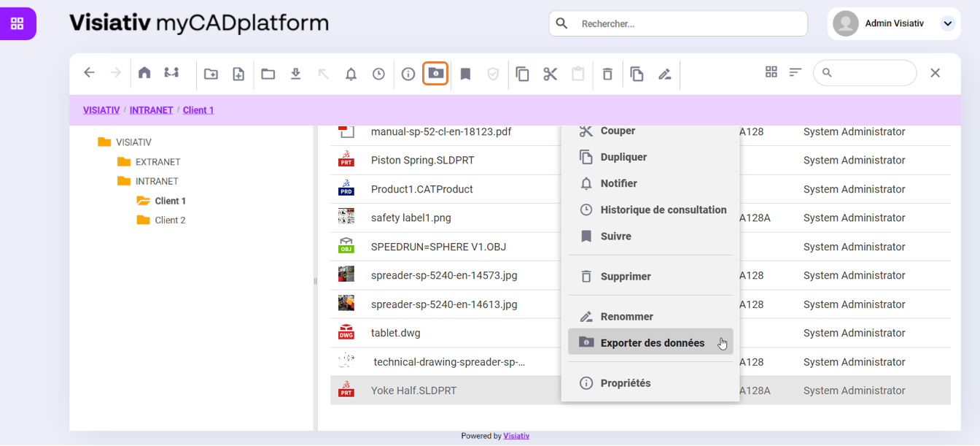
Task: Open the sort options icon
Action: pyautogui.click(x=796, y=72)
